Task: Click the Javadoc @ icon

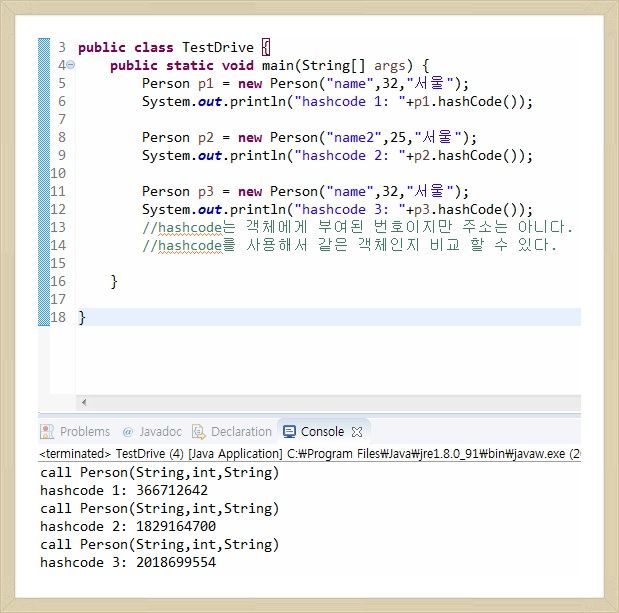Action: tap(128, 432)
